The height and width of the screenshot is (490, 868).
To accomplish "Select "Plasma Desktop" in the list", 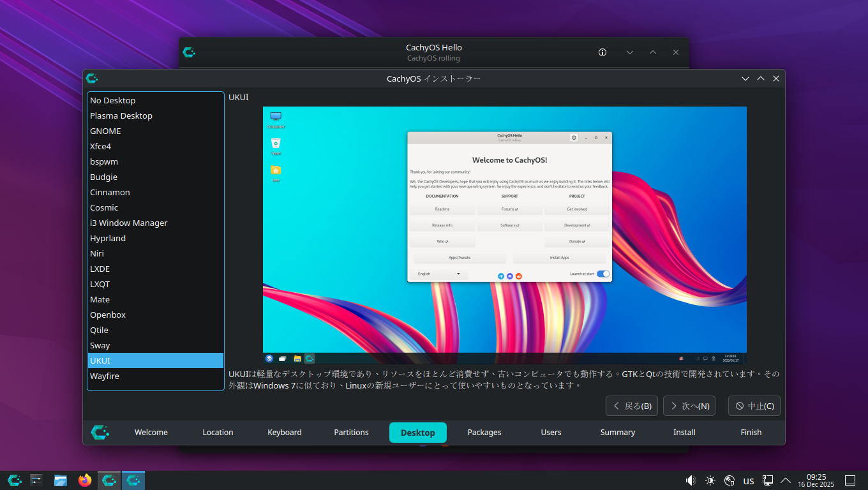I will (156, 115).
